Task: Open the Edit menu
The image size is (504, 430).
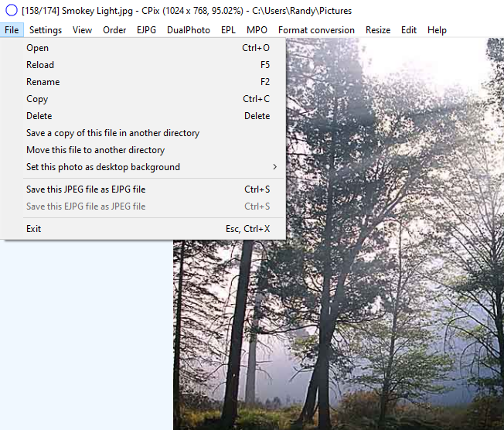Action: [x=409, y=30]
